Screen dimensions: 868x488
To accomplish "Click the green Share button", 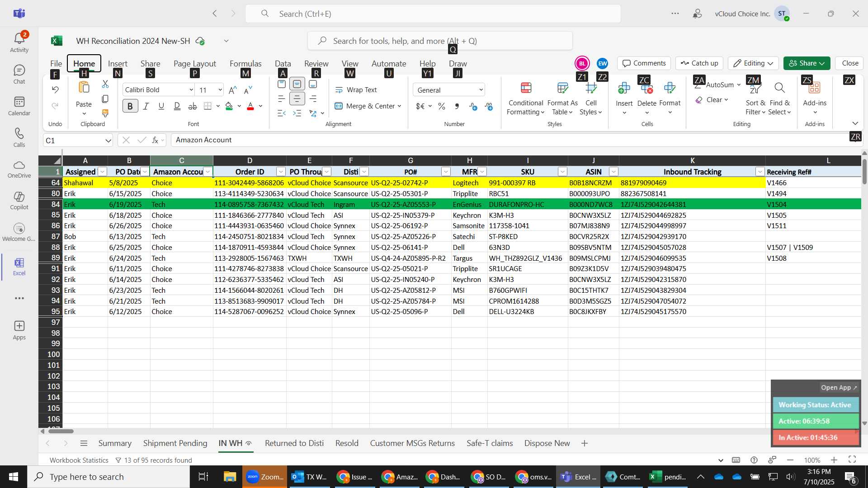I will (x=807, y=63).
